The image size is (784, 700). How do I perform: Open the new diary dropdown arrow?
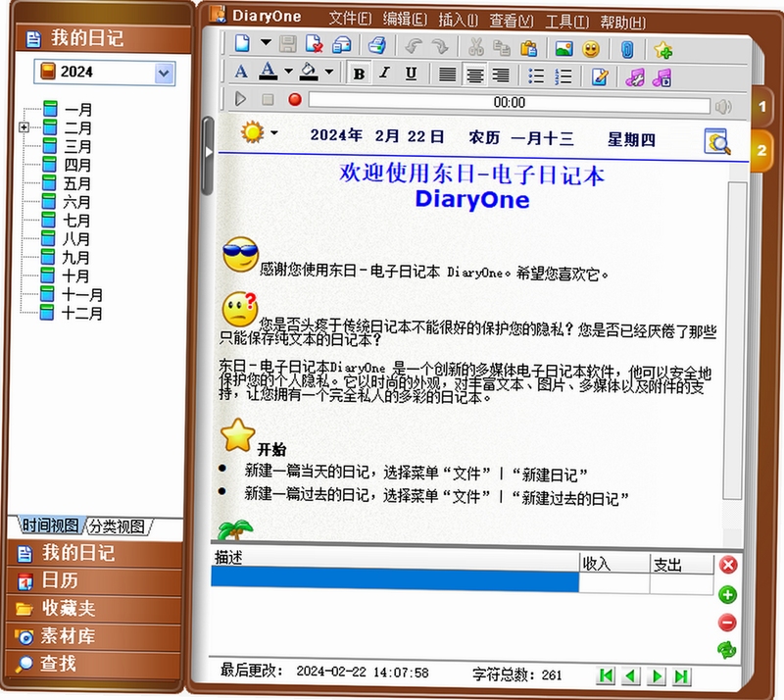click(266, 42)
